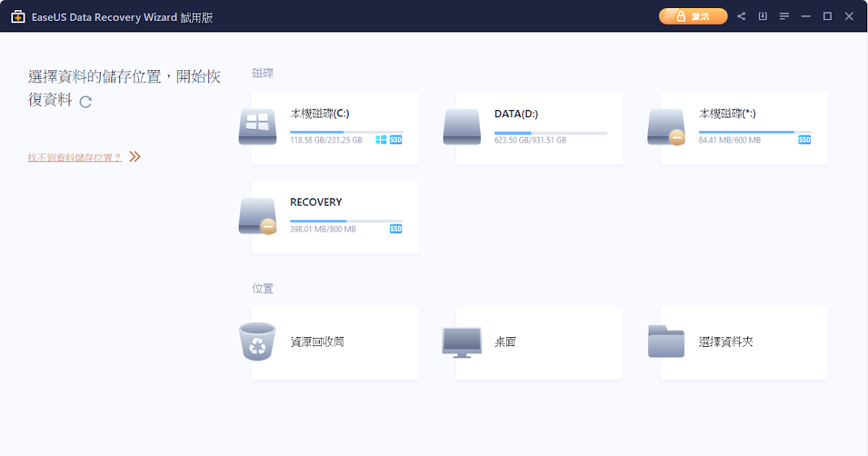
Task: Click the RECOVERY disk icon
Action: (258, 216)
